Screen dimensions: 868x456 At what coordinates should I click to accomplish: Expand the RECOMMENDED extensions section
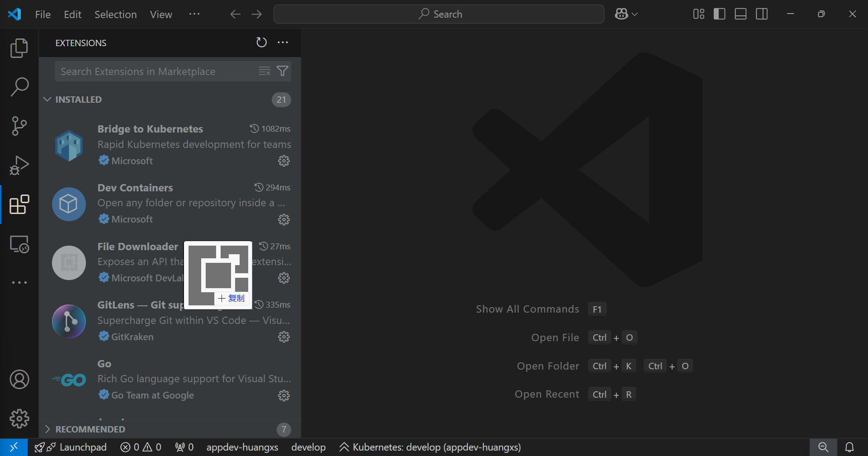(47, 429)
